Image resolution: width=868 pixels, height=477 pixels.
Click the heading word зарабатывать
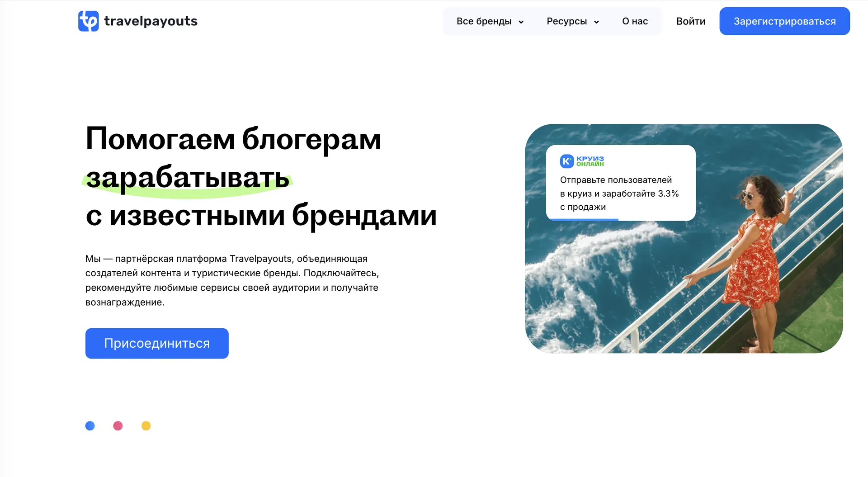[x=188, y=178]
